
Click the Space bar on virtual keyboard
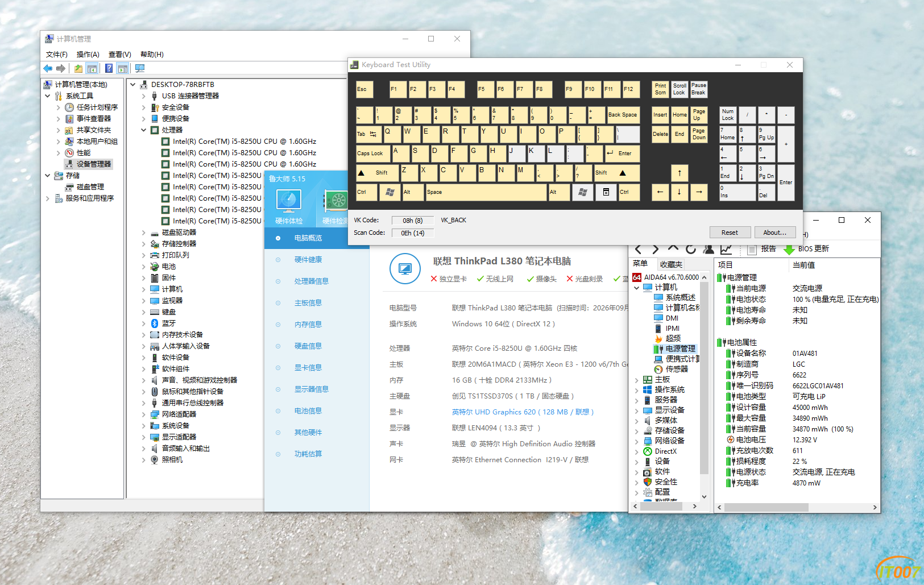(486, 192)
